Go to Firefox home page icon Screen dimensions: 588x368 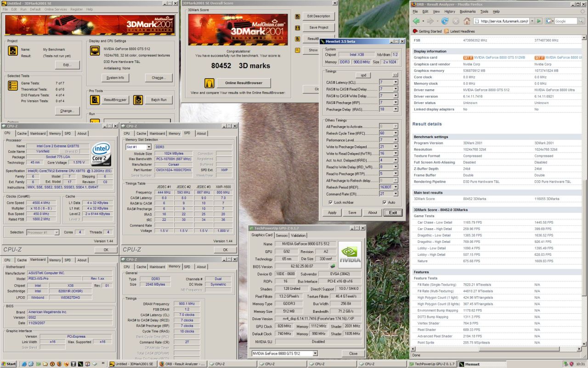click(x=467, y=21)
